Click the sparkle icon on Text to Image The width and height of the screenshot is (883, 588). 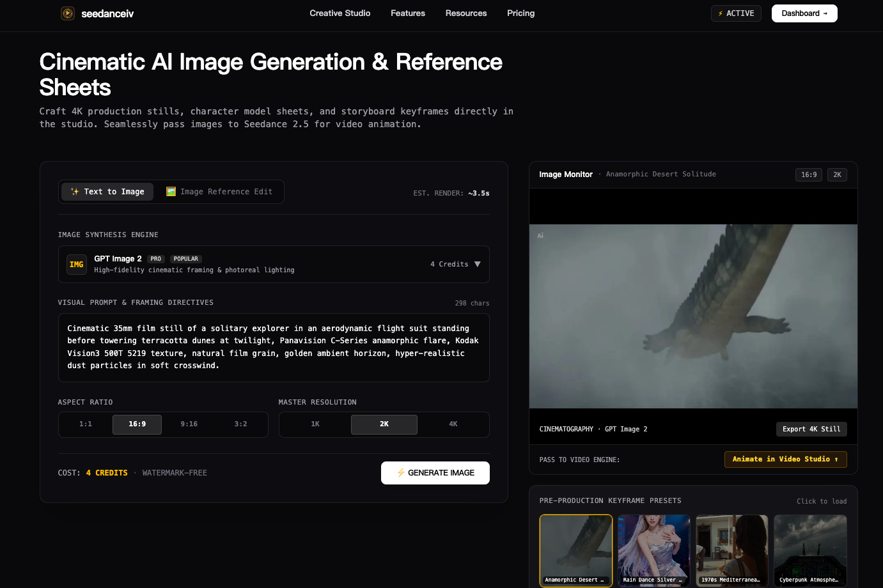pyautogui.click(x=75, y=192)
